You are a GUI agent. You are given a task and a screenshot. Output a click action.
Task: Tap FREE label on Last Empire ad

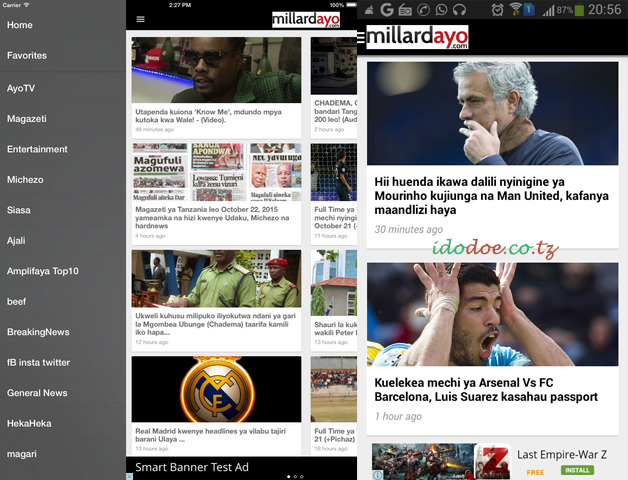tap(535, 472)
